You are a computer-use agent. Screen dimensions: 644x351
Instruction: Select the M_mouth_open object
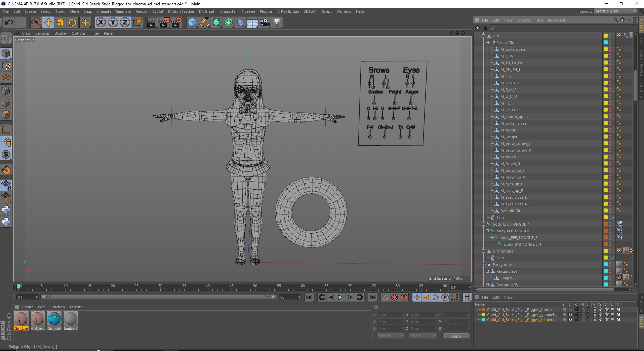tap(514, 117)
